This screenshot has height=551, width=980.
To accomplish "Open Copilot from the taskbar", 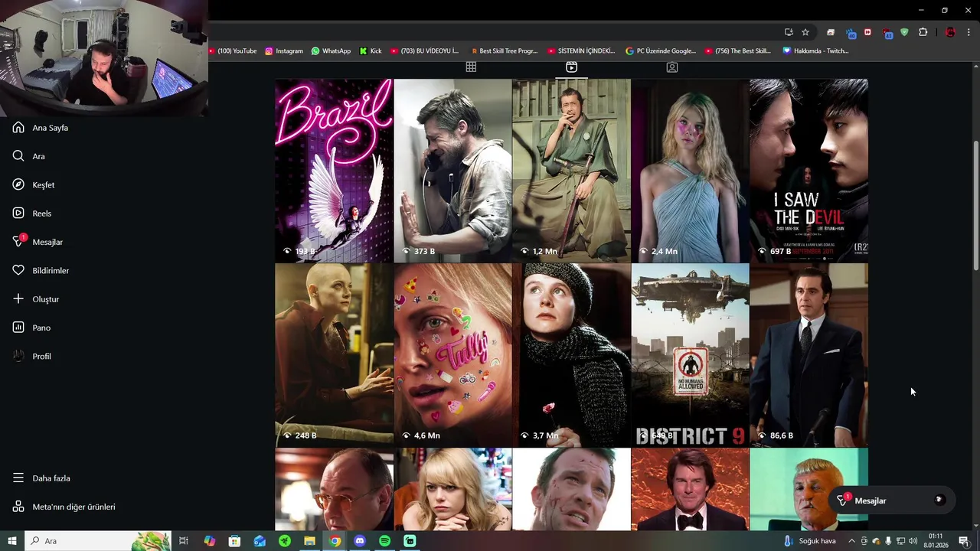I will [209, 541].
